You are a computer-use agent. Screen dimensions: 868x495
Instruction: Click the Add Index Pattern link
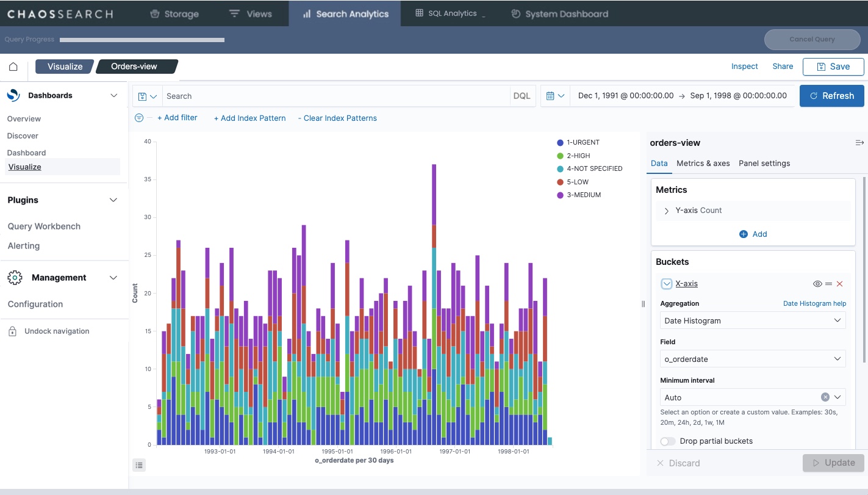tap(249, 118)
